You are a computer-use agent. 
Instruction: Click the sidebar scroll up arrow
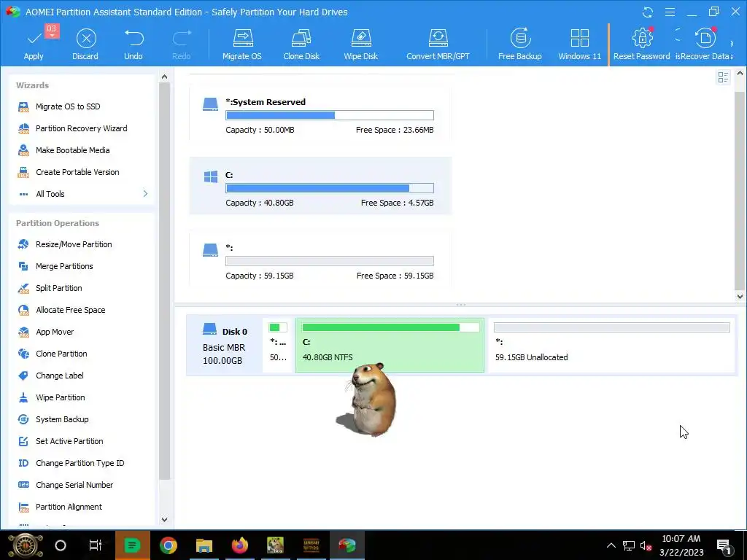pos(164,77)
